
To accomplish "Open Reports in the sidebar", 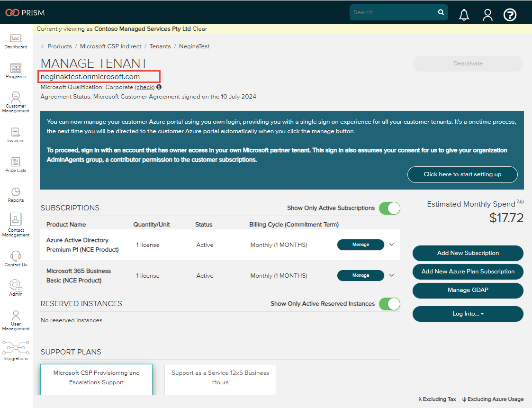I will (16, 195).
